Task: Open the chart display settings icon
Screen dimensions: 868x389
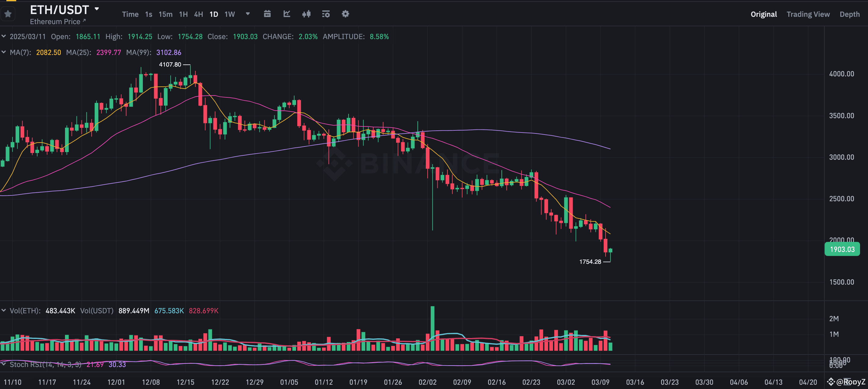Action: coord(325,14)
